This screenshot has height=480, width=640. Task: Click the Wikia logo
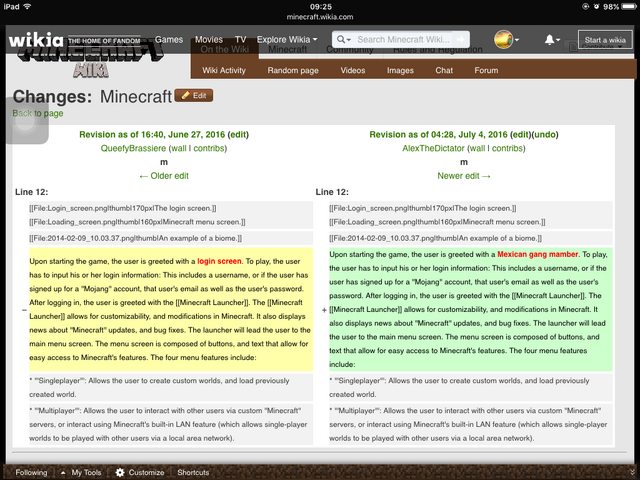pos(36,40)
